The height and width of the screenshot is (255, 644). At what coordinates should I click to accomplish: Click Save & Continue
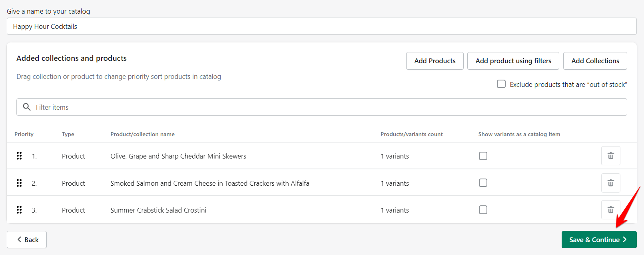tap(598, 240)
